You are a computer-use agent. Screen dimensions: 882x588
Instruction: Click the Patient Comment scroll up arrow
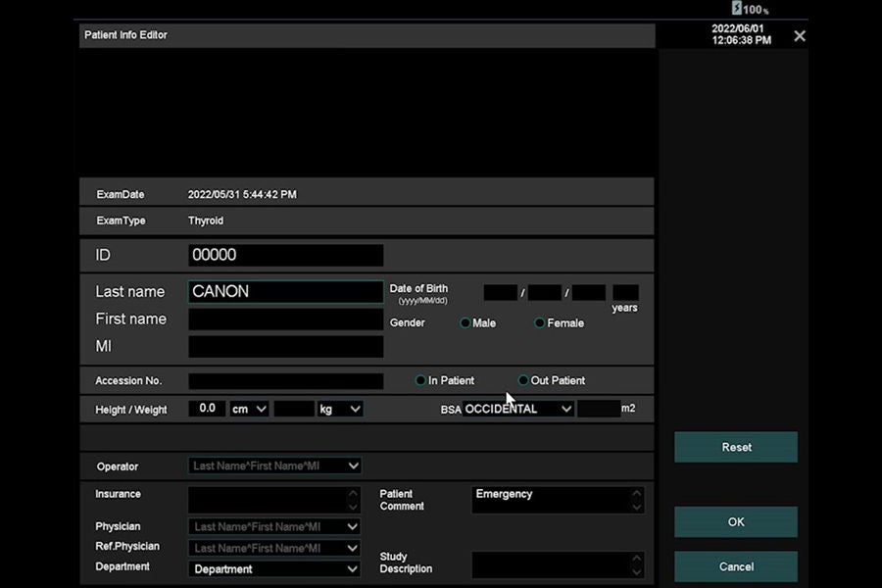(x=637, y=494)
